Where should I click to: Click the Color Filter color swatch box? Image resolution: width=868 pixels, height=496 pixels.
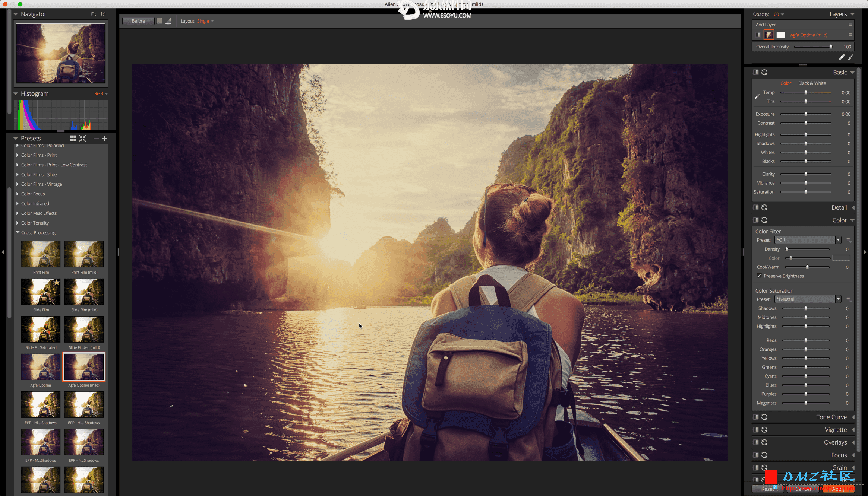[841, 258]
